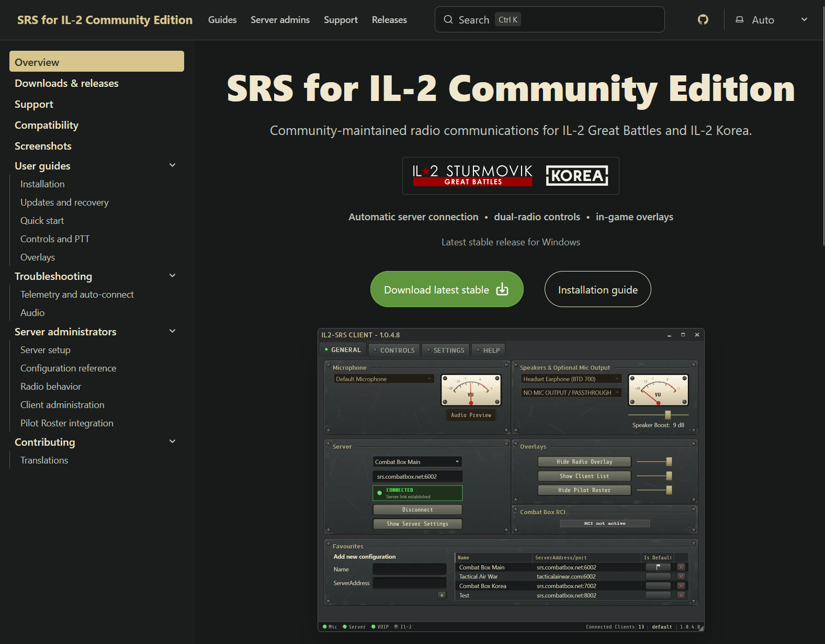Collapse the User guides sidebar group

point(173,165)
